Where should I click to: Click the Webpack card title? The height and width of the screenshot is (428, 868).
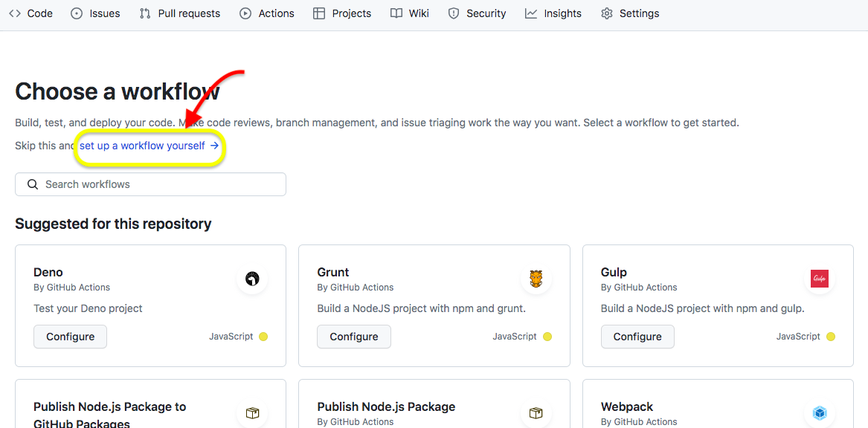click(x=627, y=407)
